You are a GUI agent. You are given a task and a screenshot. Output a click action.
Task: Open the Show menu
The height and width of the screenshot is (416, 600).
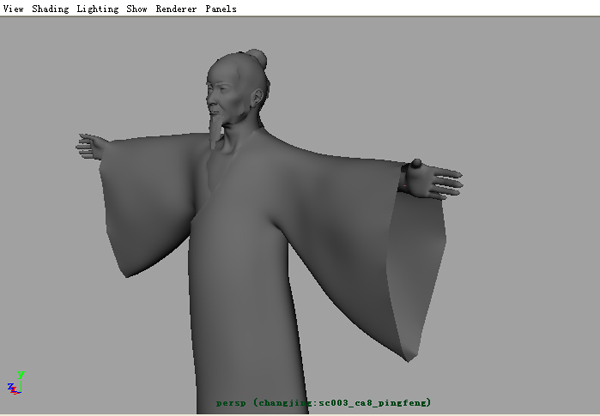[x=137, y=8]
